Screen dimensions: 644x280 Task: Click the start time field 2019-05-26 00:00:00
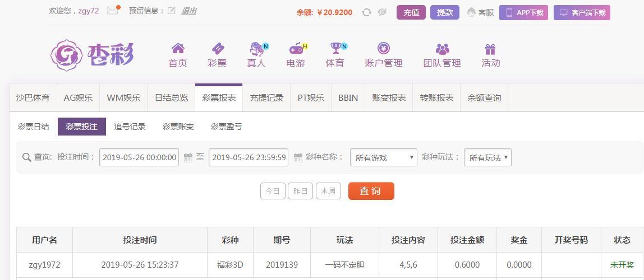139,157
